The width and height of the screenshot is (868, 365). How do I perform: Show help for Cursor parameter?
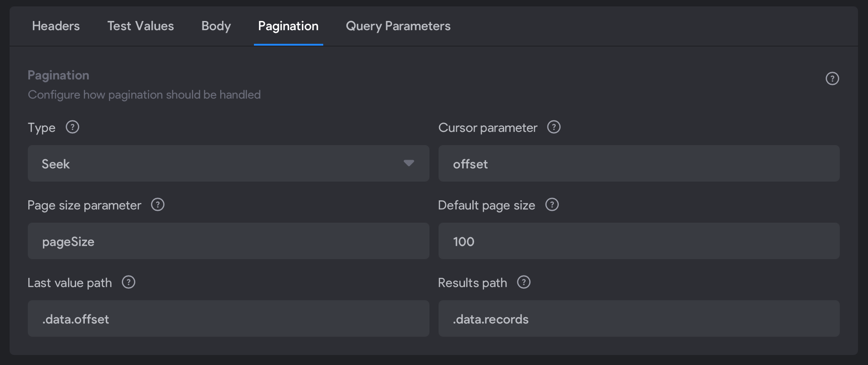[x=553, y=127]
